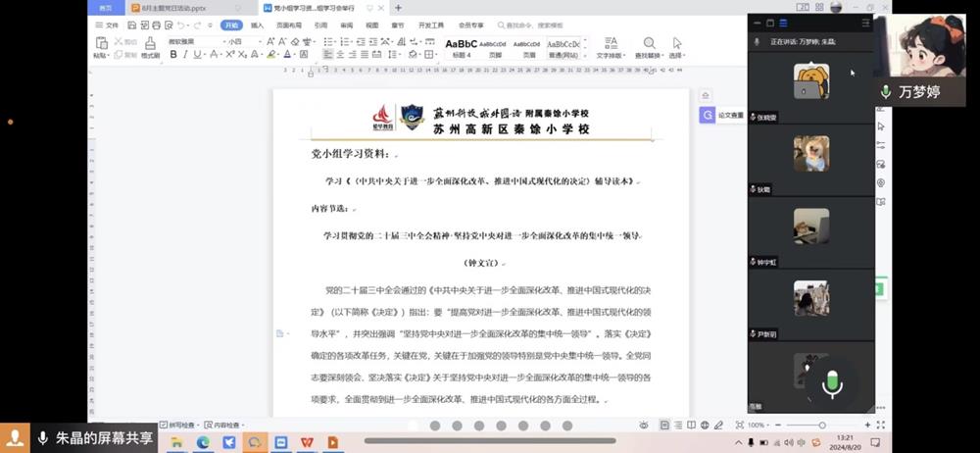Open the font name dropdown
Image resolution: width=980 pixels, height=453 pixels.
(196, 41)
